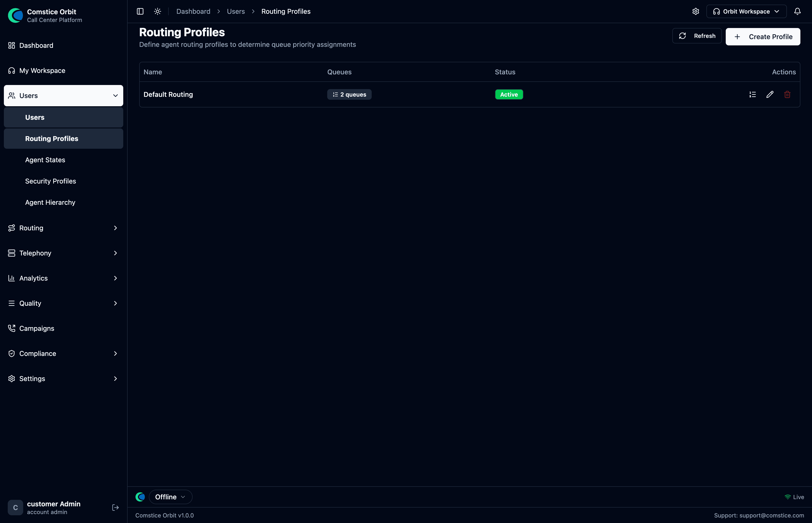Expand the Routing section chevron
This screenshot has height=523, width=812.
tap(116, 228)
